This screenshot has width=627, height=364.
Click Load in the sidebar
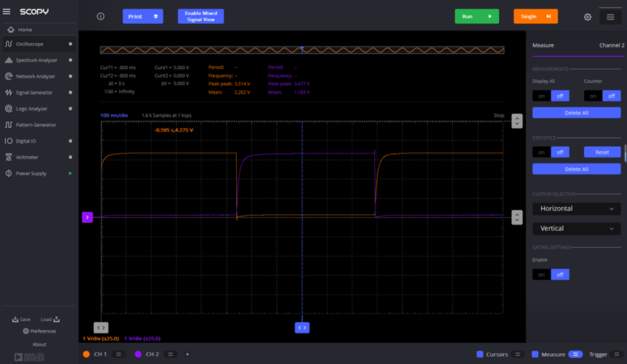click(x=50, y=319)
